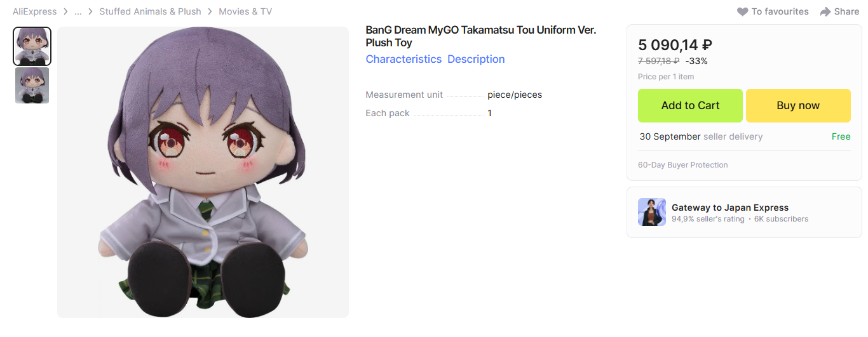Click the Share arrow icon
This screenshot has width=868, height=337.
tap(825, 11)
